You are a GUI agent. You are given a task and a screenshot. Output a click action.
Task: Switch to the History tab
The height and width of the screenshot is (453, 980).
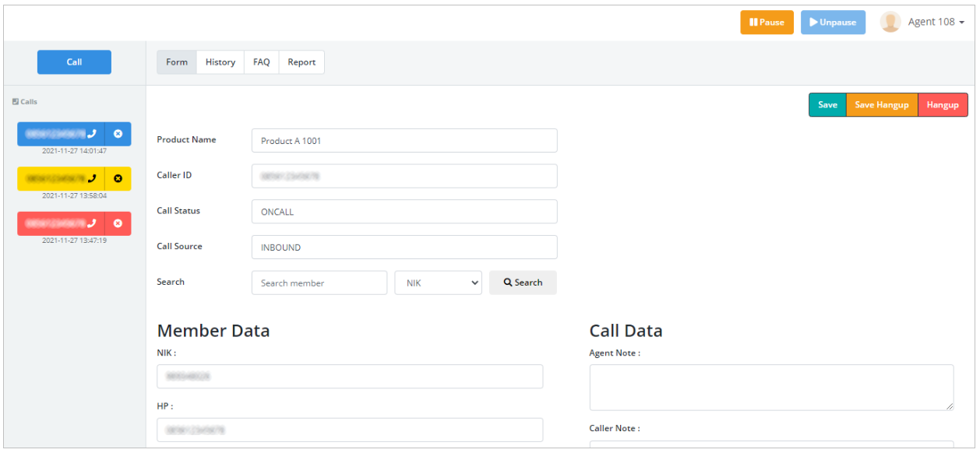click(220, 61)
